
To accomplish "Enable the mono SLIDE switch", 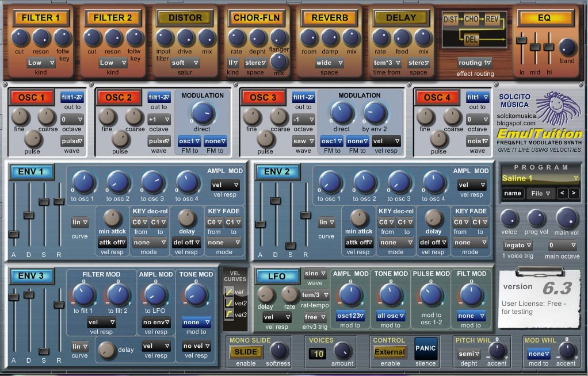I will pos(246,352).
